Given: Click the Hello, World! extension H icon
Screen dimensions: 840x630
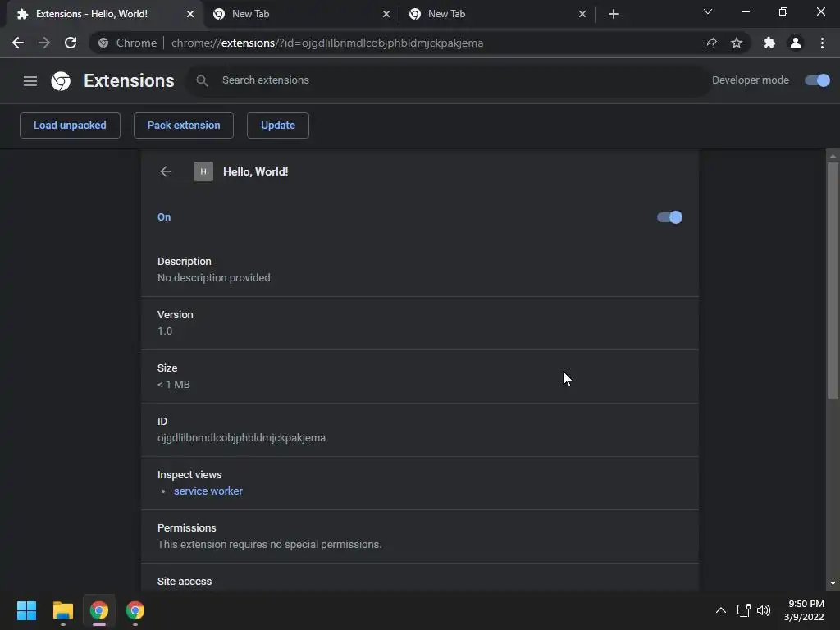Looking at the screenshot, I should tap(203, 171).
